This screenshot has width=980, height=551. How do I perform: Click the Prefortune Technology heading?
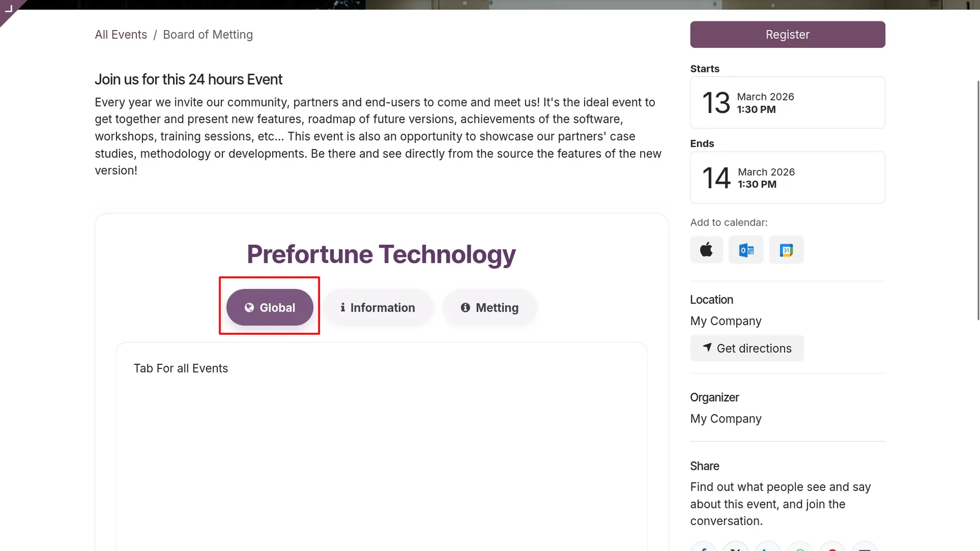(x=381, y=254)
